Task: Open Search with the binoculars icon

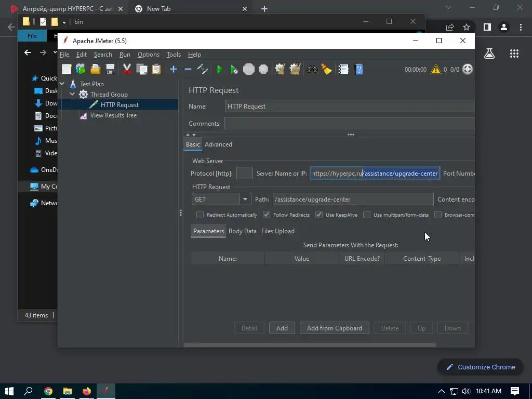Action: (x=312, y=69)
